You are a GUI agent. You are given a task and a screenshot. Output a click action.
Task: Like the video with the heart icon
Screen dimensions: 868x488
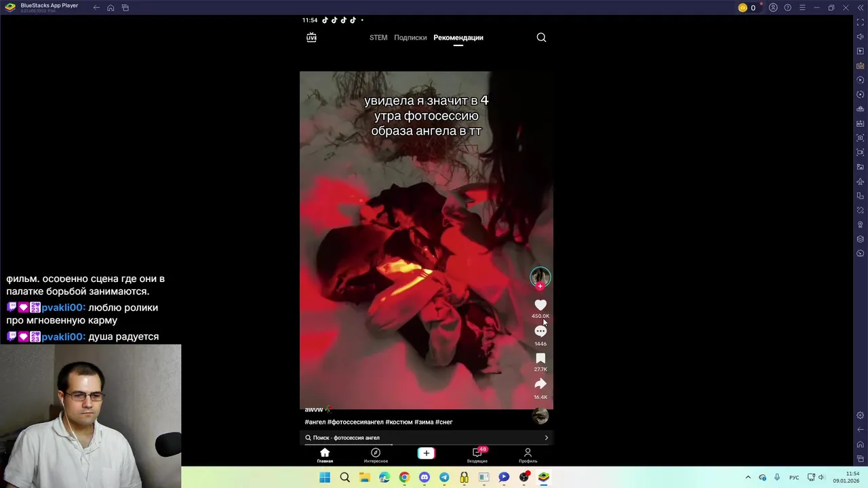coord(540,305)
